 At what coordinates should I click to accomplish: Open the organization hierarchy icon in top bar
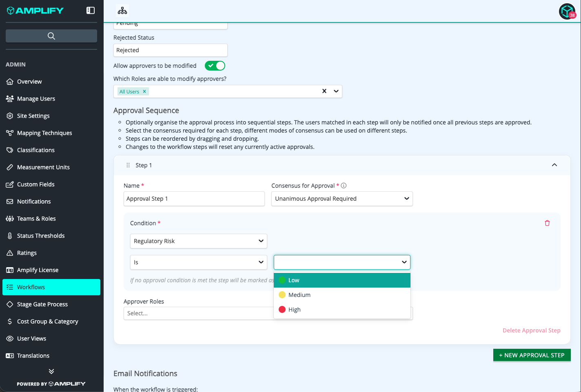coord(122,11)
